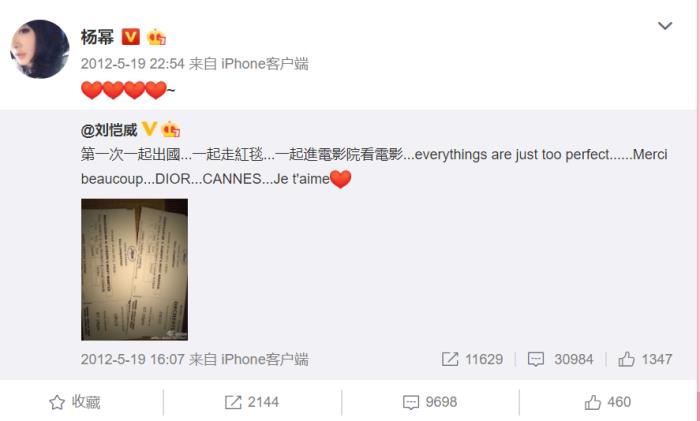Click the original post's repost icon 11629

point(472,359)
